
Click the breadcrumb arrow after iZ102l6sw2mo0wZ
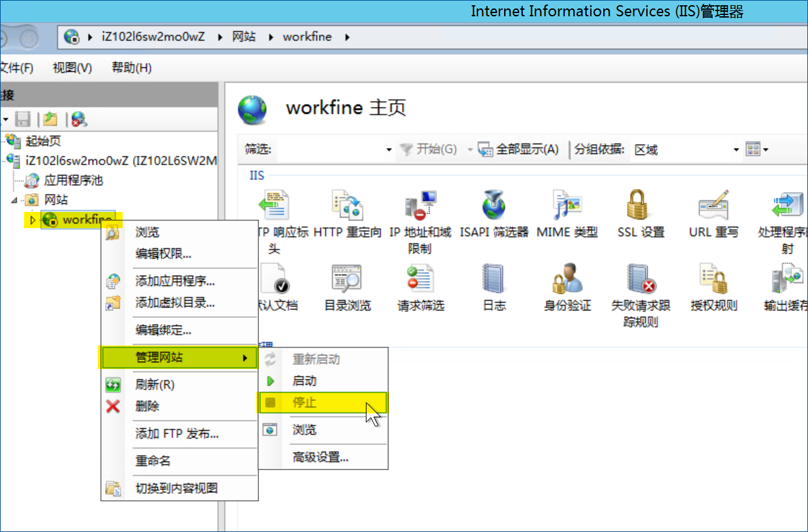click(219, 37)
